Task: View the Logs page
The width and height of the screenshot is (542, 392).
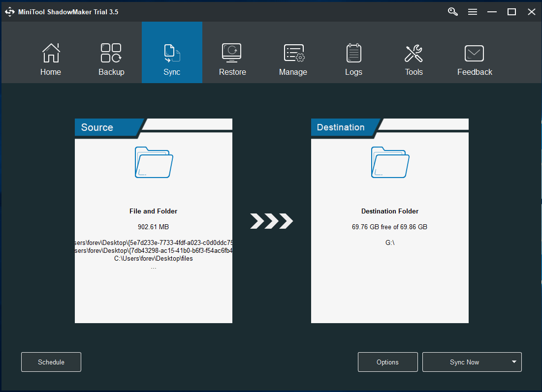Action: click(353, 53)
